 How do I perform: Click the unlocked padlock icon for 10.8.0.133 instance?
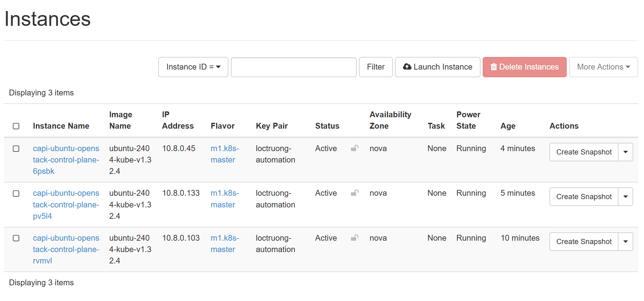click(x=355, y=193)
